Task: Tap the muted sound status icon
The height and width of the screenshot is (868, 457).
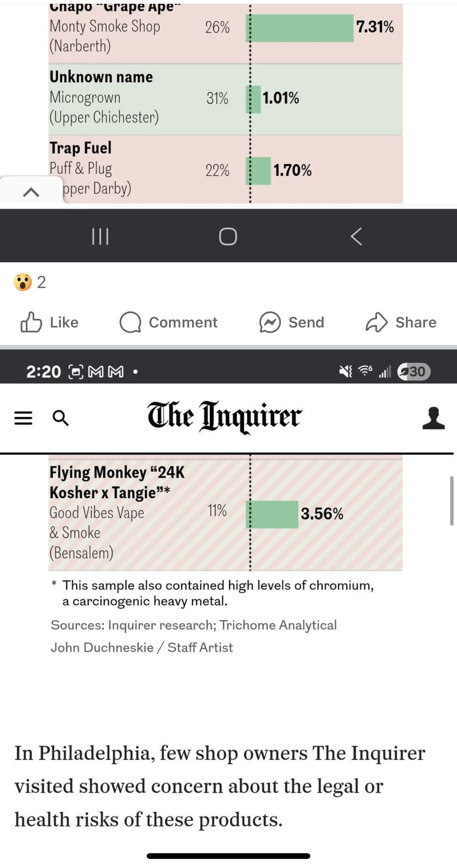Action: pyautogui.click(x=346, y=371)
